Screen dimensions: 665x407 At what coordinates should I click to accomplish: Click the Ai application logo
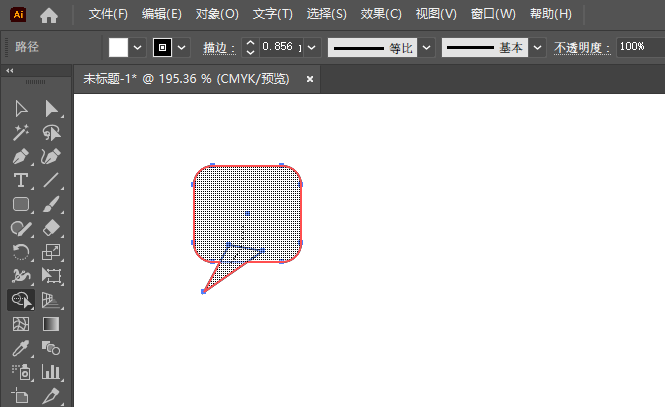click(x=18, y=14)
